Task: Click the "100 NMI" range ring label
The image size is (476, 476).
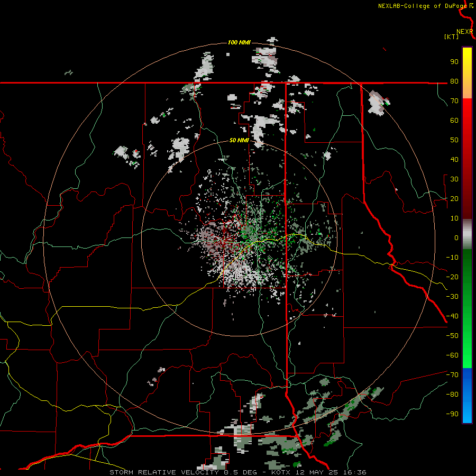Action: tap(239, 42)
